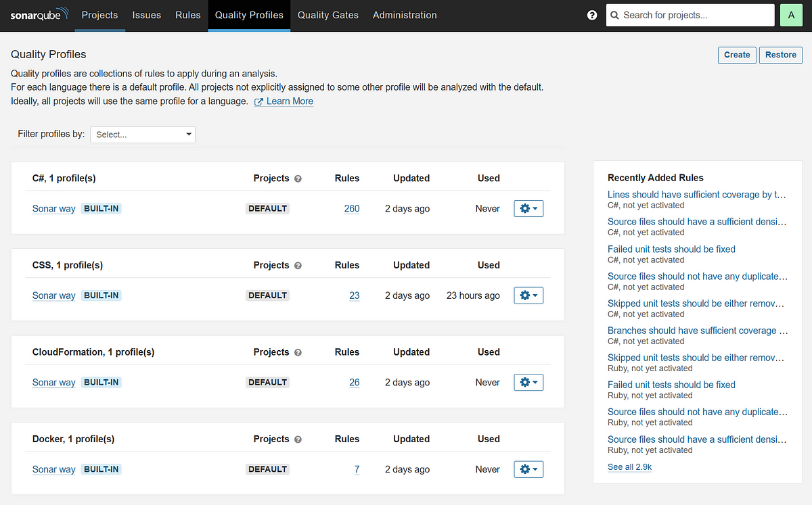812x505 pixels.
Task: Open the Filter profiles by dropdown
Action: coord(142,135)
